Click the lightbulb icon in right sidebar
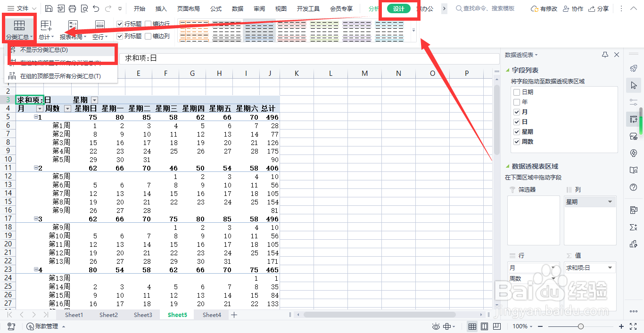The image size is (644, 333). click(x=634, y=153)
